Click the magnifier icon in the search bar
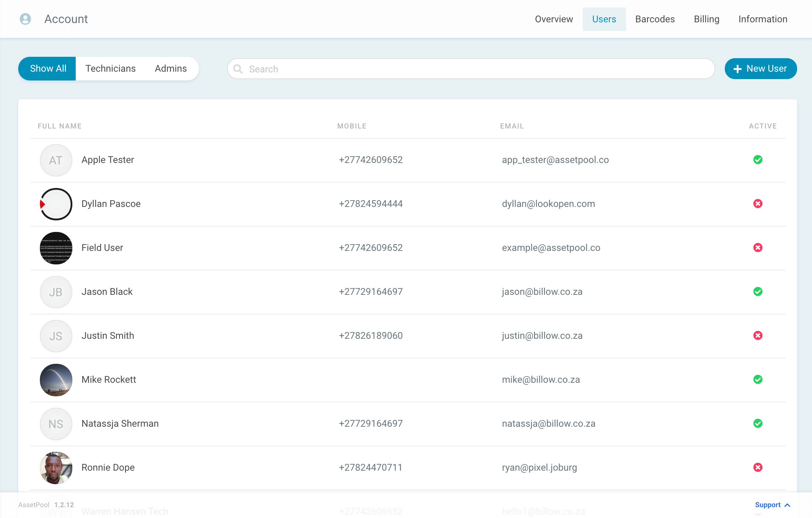812x518 pixels. pos(238,69)
